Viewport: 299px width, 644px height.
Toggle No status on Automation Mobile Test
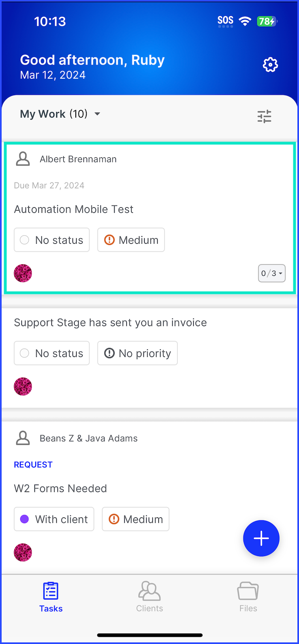52,240
